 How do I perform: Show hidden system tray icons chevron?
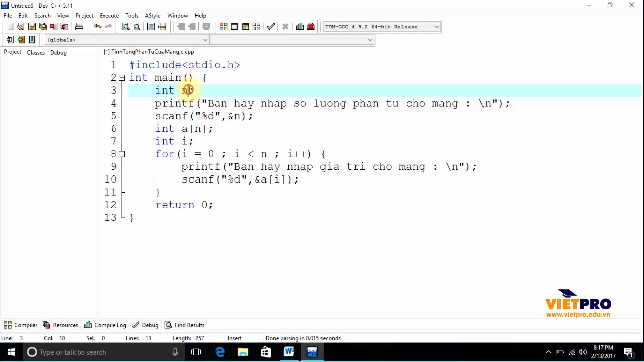(x=549, y=352)
